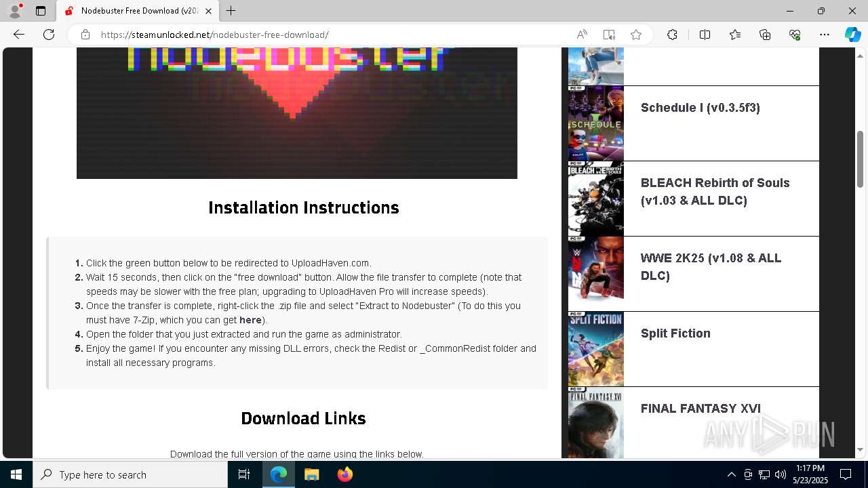This screenshot has width=868, height=488.
Task: Open the Action Center notifications icon
Action: (x=846, y=474)
